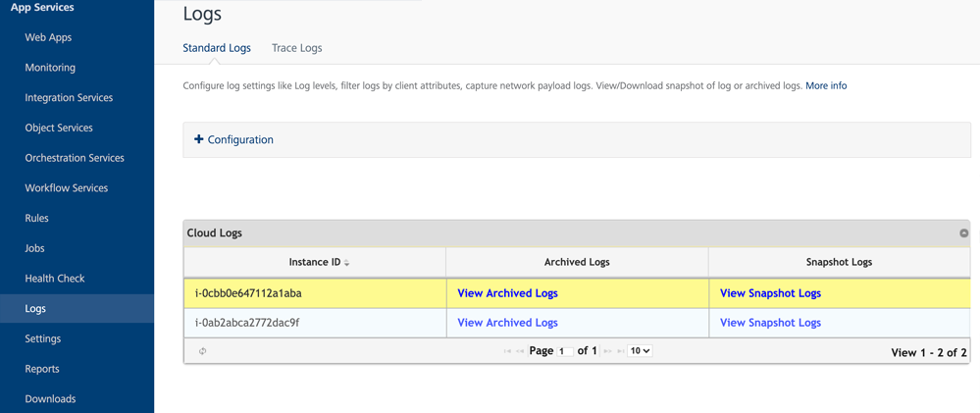Collapse the Cloud Logs panel

coord(963,233)
